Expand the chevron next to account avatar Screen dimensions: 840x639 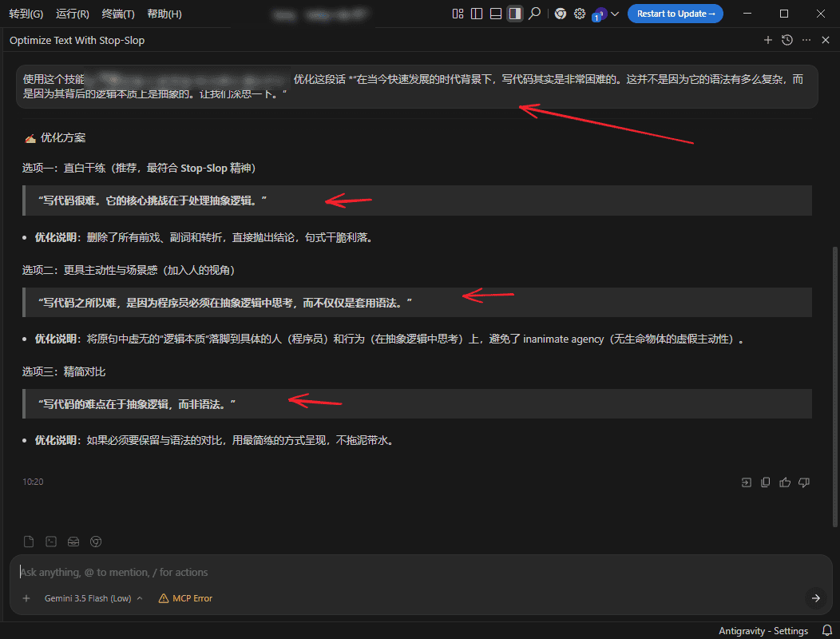(615, 14)
